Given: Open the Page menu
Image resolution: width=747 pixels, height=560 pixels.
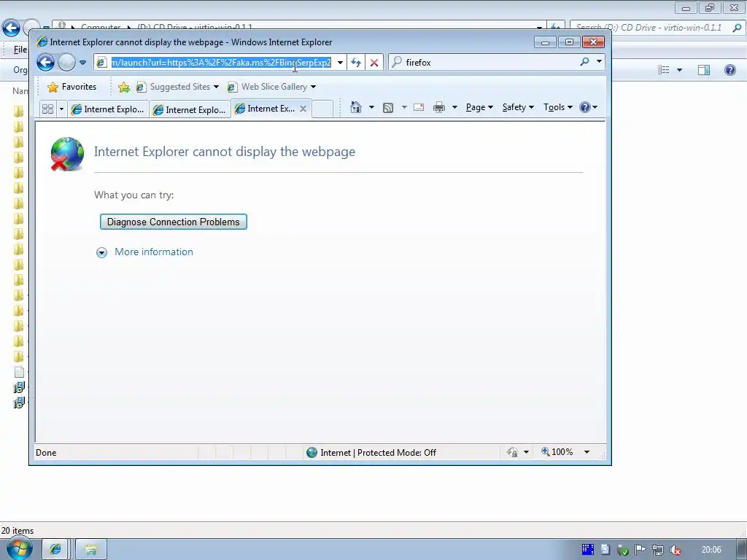Looking at the screenshot, I should point(479,107).
